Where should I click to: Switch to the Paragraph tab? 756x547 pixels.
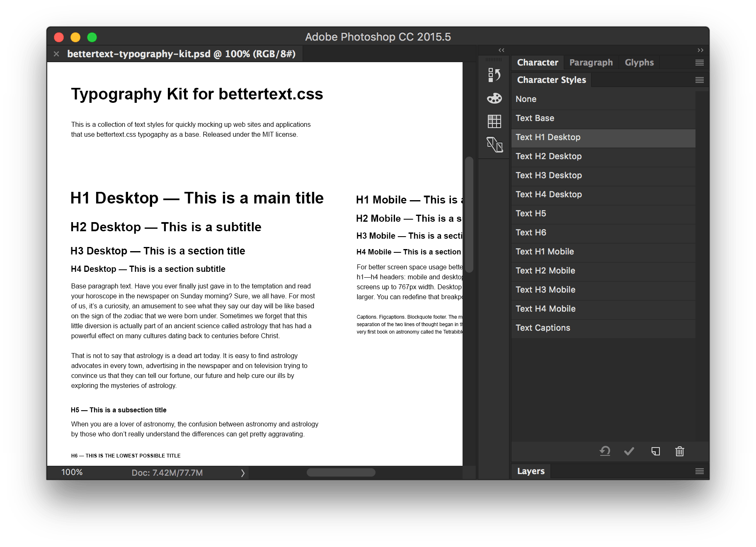click(x=591, y=63)
